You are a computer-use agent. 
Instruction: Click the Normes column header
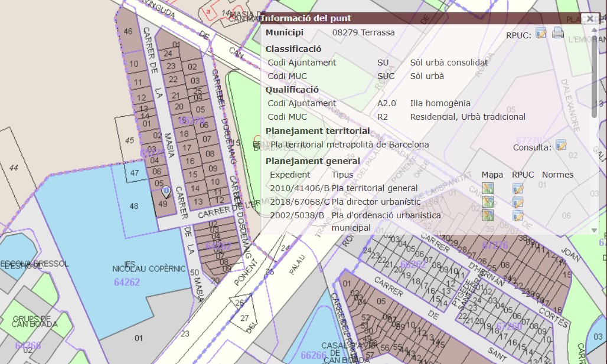coord(557,175)
